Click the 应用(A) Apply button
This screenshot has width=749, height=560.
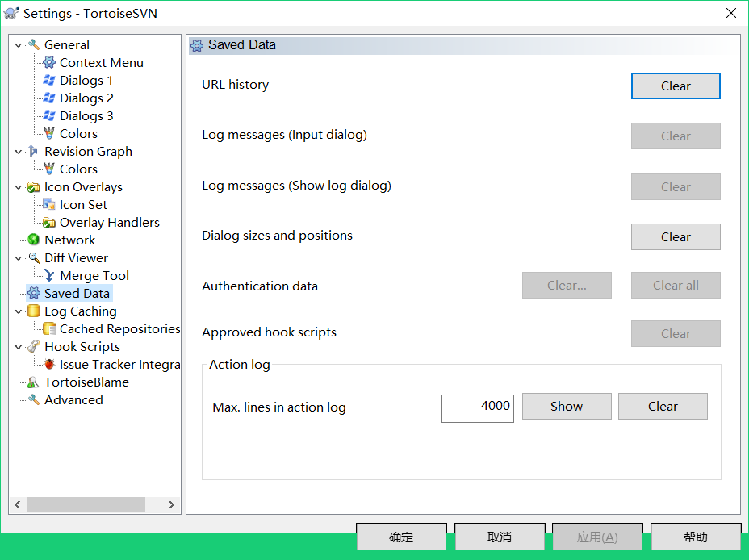[x=597, y=537]
